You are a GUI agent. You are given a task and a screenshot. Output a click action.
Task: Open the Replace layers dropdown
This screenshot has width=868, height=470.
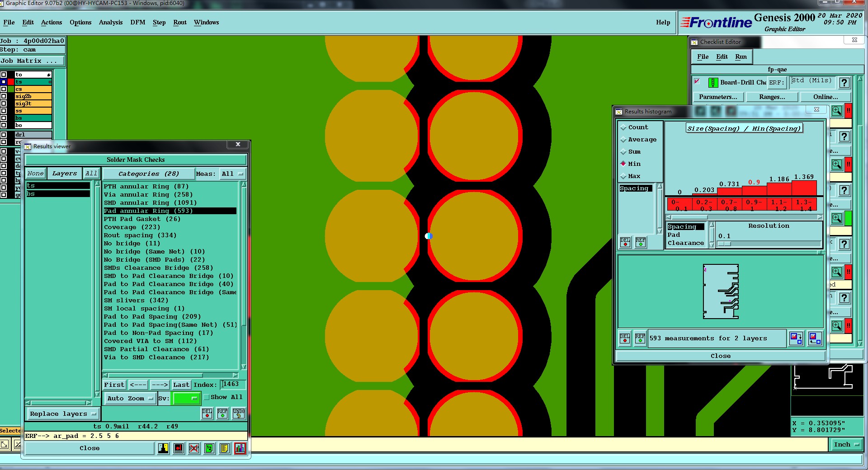[x=62, y=414]
